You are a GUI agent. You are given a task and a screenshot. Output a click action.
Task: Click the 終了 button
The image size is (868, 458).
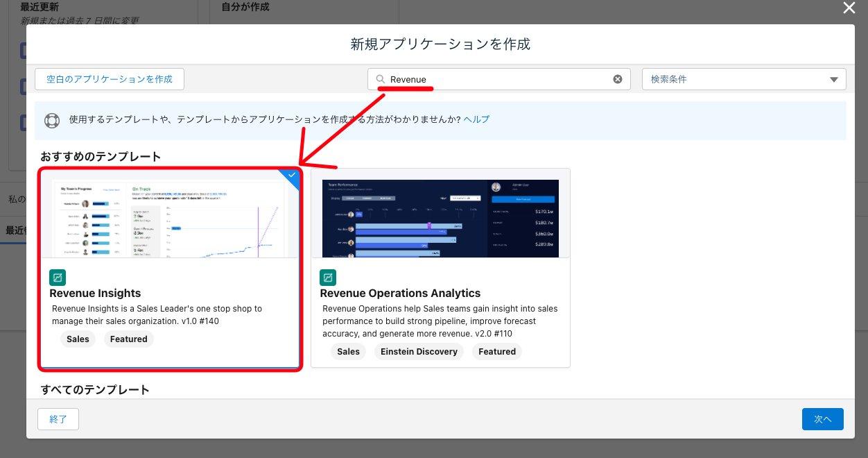[58, 419]
